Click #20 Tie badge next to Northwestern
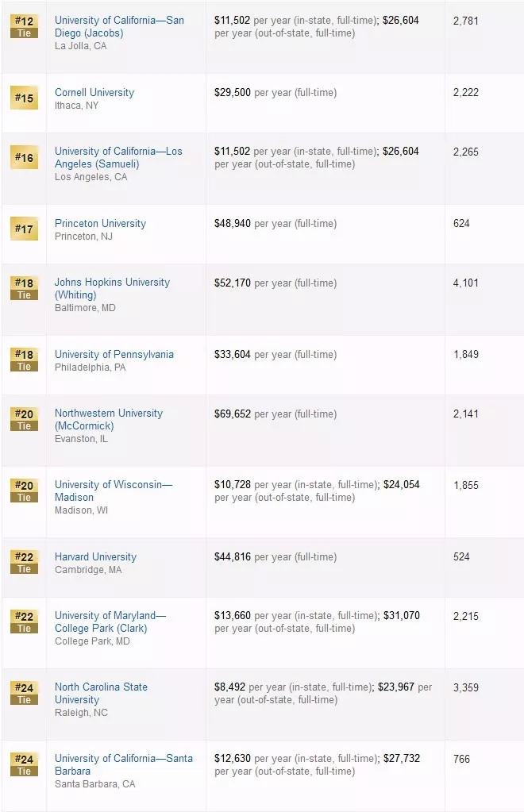 pyautogui.click(x=24, y=419)
